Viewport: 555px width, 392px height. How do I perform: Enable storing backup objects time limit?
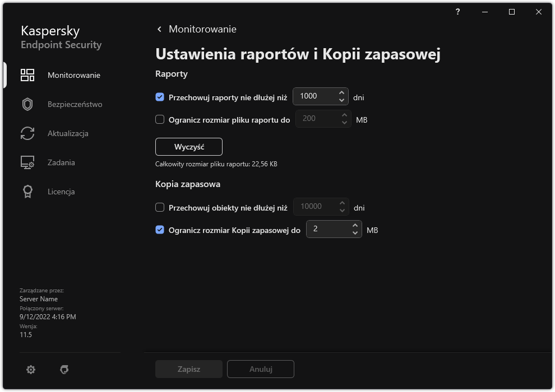tap(160, 207)
